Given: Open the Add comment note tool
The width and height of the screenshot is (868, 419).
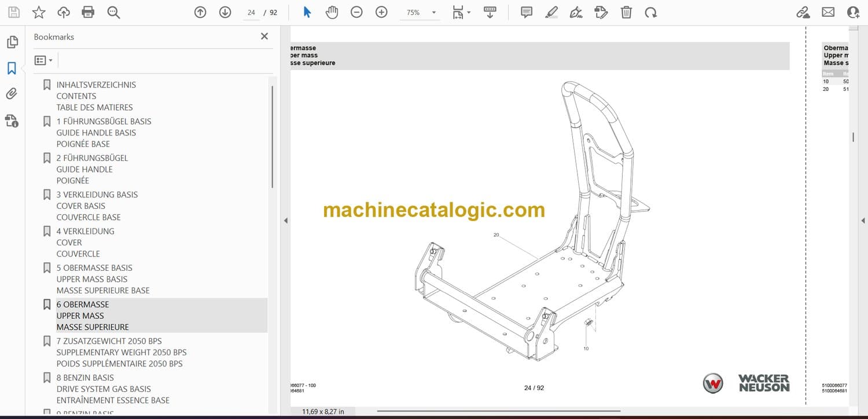Looking at the screenshot, I should point(527,12).
